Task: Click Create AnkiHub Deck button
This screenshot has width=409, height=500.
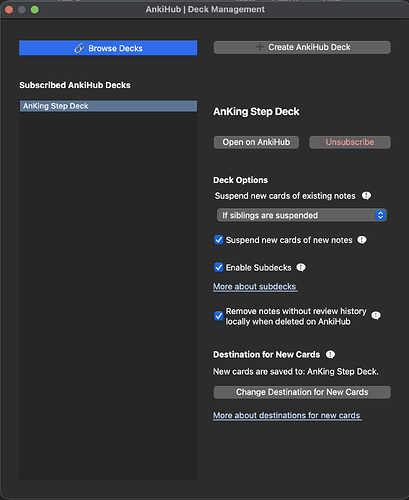Action: click(x=302, y=47)
